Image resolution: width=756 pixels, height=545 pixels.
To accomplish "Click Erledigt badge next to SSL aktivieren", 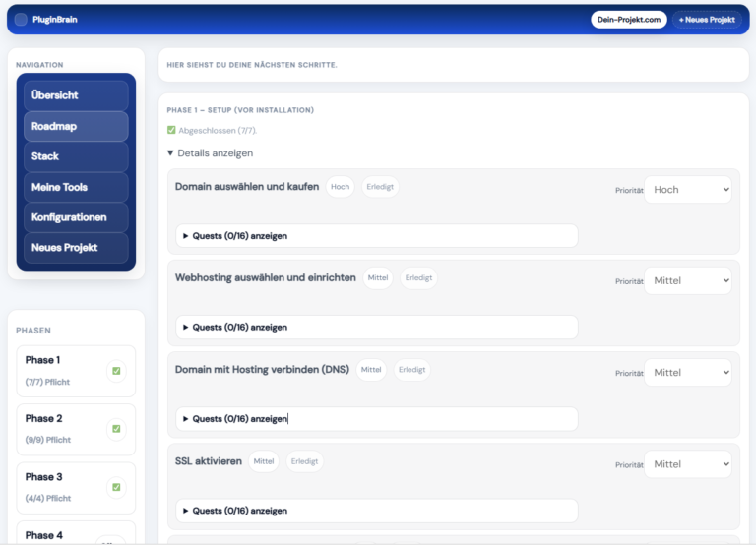I will [304, 461].
